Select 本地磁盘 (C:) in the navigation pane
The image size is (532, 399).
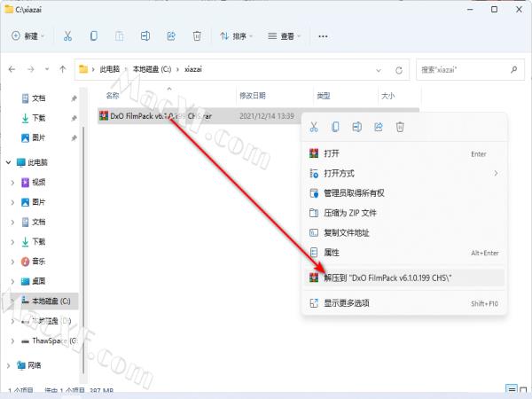pos(51,301)
